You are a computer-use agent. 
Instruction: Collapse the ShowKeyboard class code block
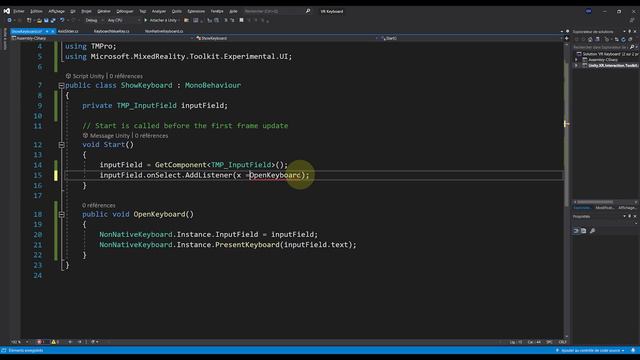point(61,86)
